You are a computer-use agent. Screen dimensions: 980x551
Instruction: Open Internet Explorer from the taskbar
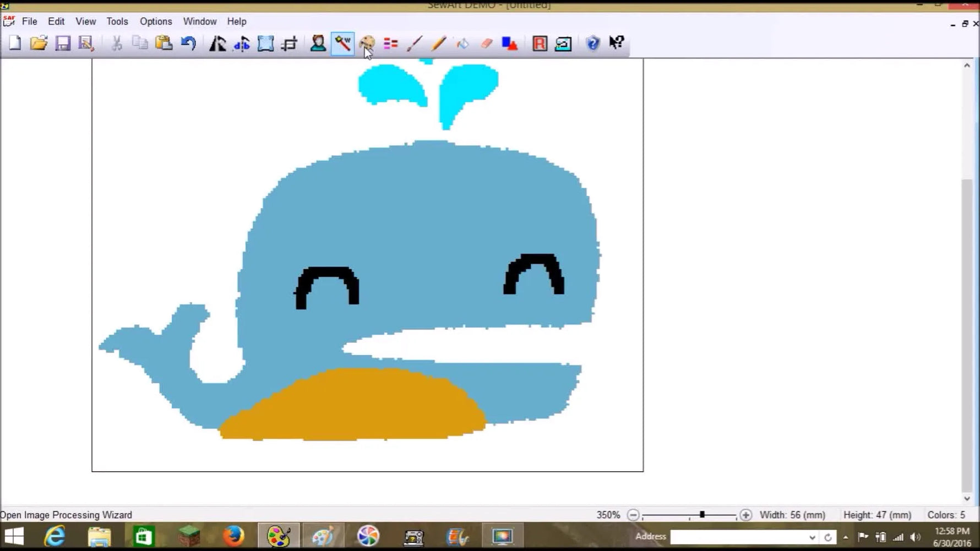tap(55, 536)
